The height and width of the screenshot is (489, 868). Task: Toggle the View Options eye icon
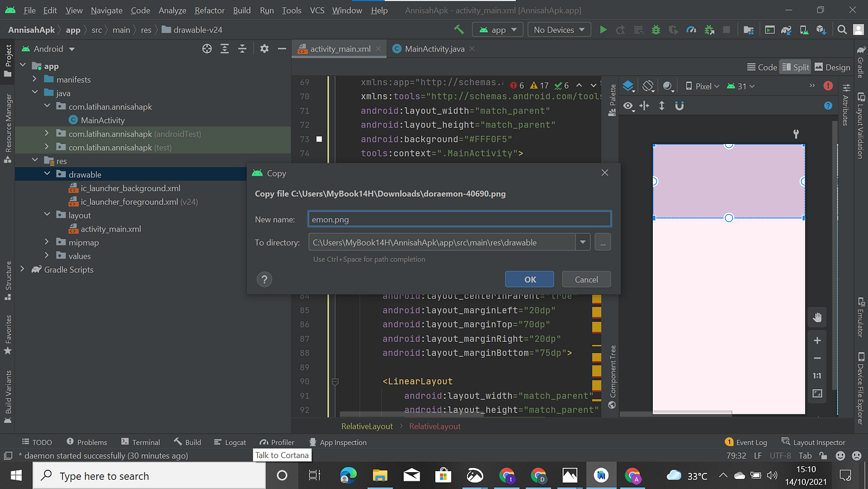[627, 105]
